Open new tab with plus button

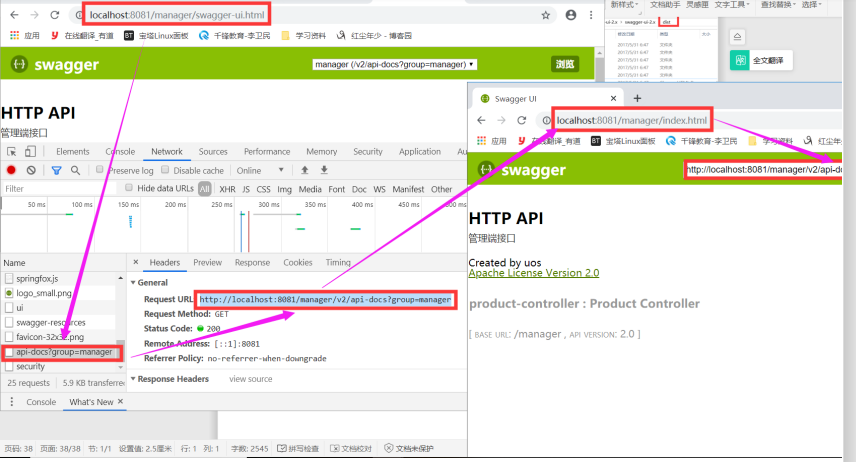click(637, 98)
